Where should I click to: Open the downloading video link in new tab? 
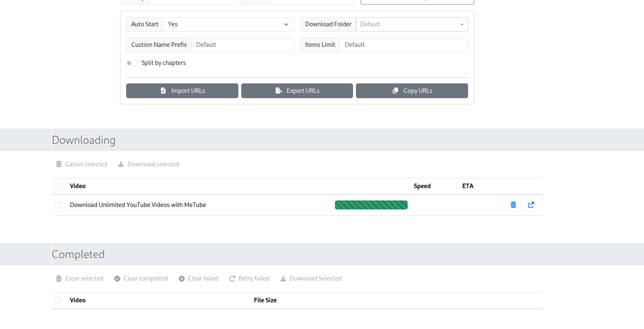[x=531, y=205]
